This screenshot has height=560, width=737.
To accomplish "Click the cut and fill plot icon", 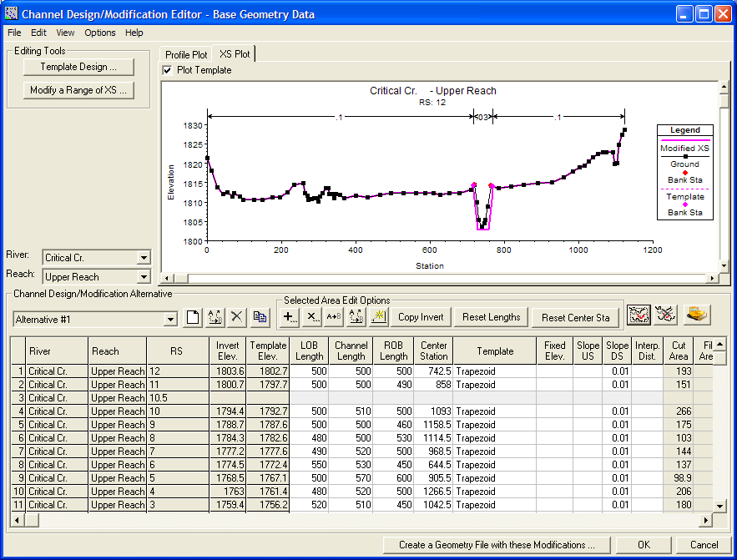I will (x=639, y=315).
